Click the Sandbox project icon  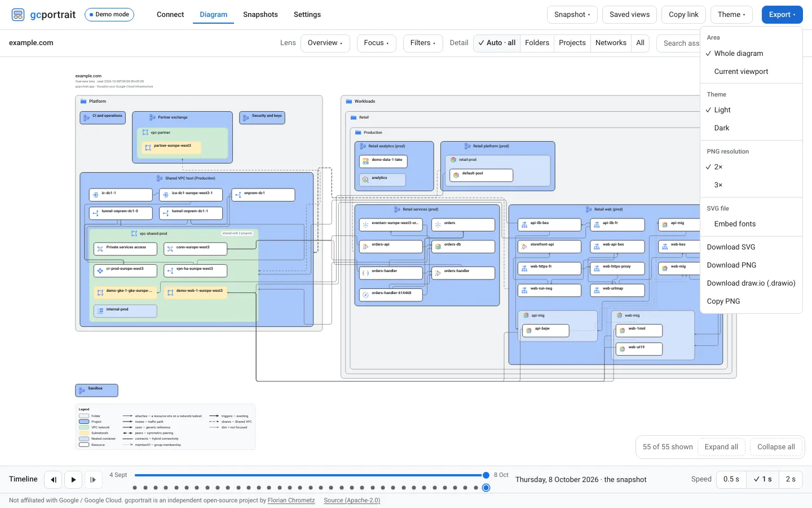click(x=82, y=390)
